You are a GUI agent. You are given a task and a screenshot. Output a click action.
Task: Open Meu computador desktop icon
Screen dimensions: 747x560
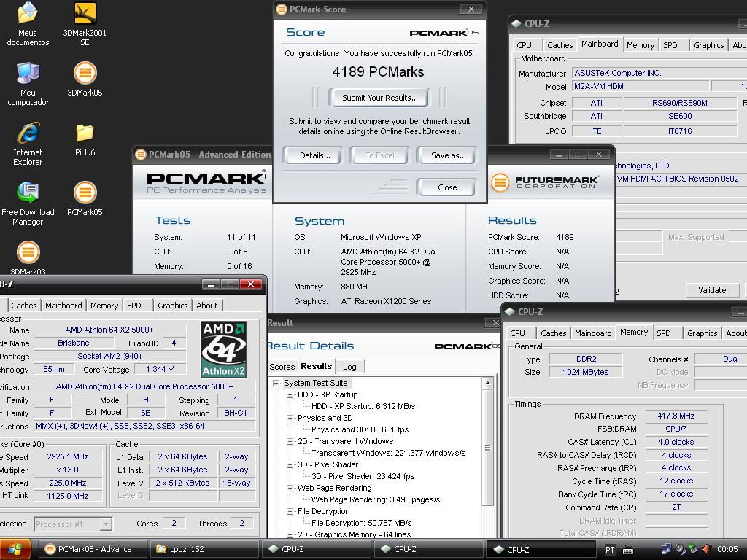coord(28,84)
